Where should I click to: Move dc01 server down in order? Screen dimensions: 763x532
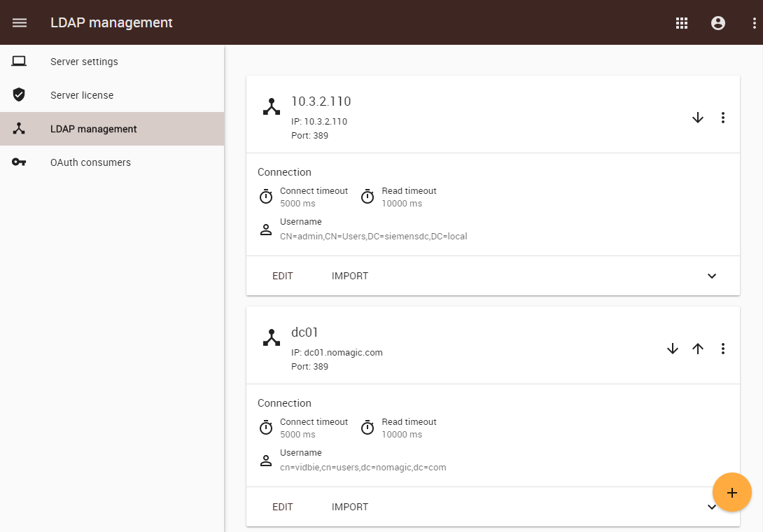point(673,349)
